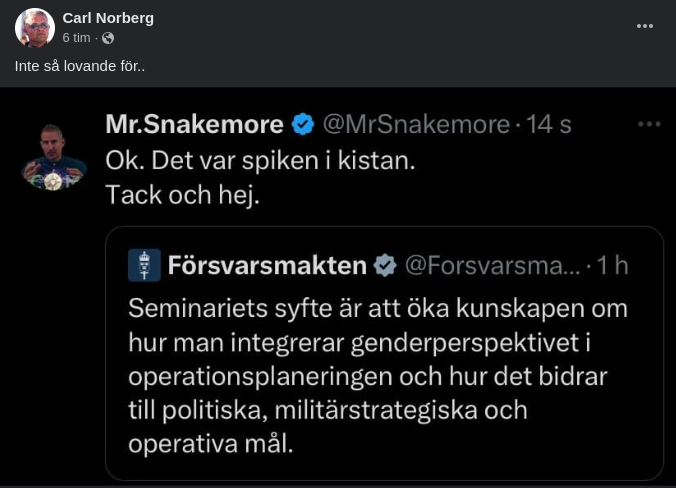Open the Facebook post options menu

[x=645, y=26]
